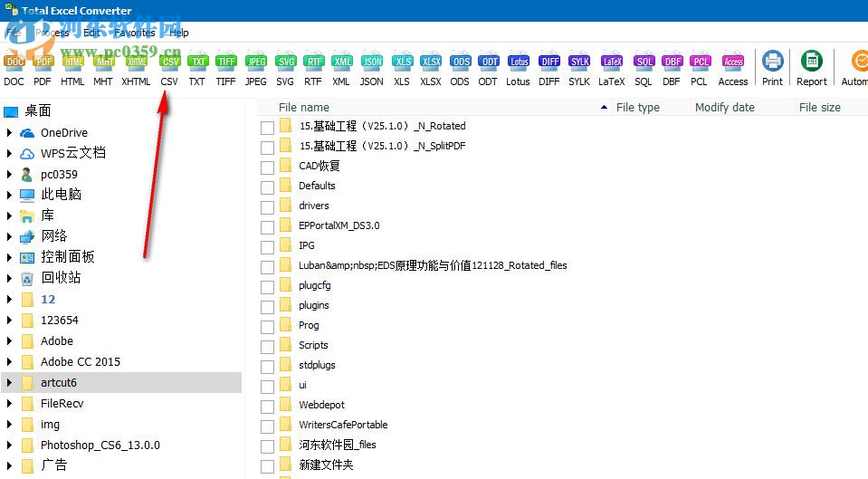868x479 pixels.
Task: Click the JSON format icon
Action: pyautogui.click(x=371, y=62)
